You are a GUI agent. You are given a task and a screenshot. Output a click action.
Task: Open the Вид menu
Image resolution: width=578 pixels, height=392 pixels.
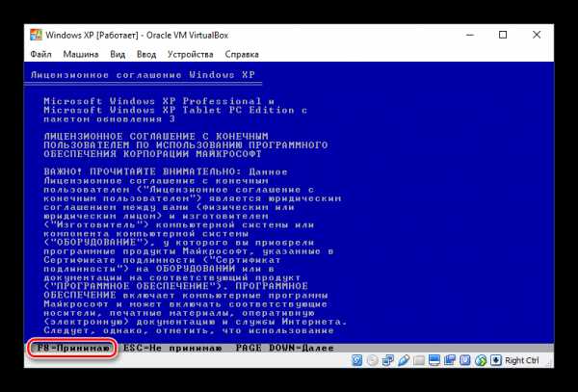pos(118,55)
